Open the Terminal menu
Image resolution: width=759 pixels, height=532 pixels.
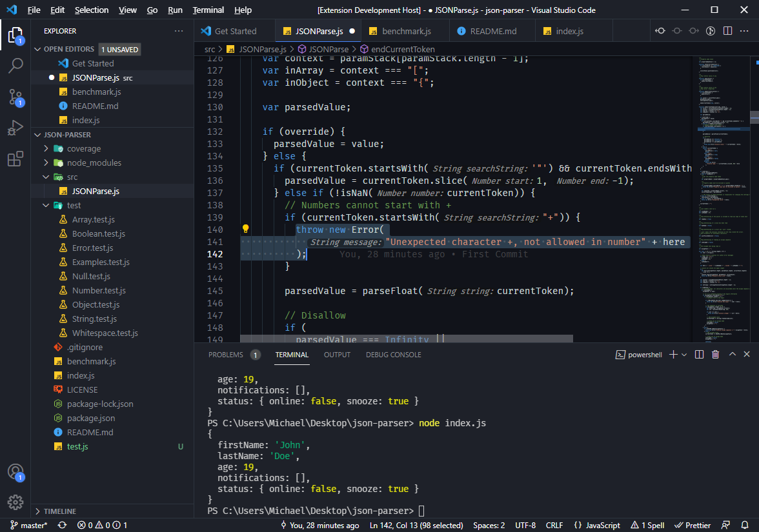208,10
